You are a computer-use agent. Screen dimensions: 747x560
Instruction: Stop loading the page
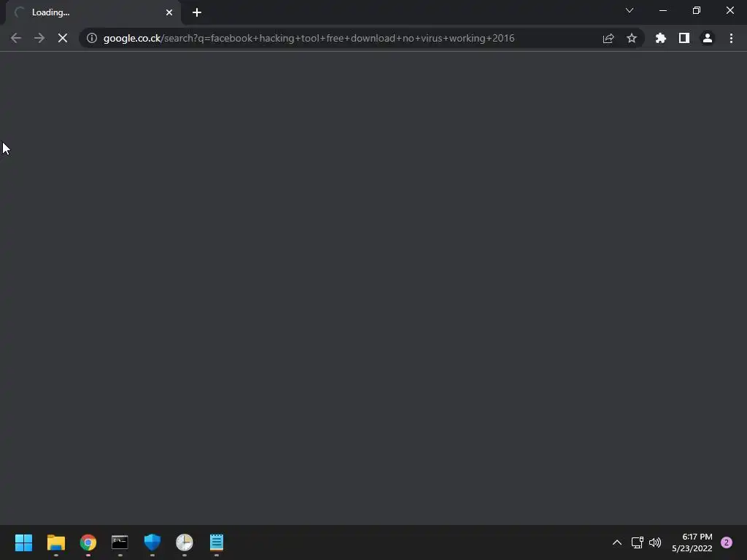(x=63, y=38)
